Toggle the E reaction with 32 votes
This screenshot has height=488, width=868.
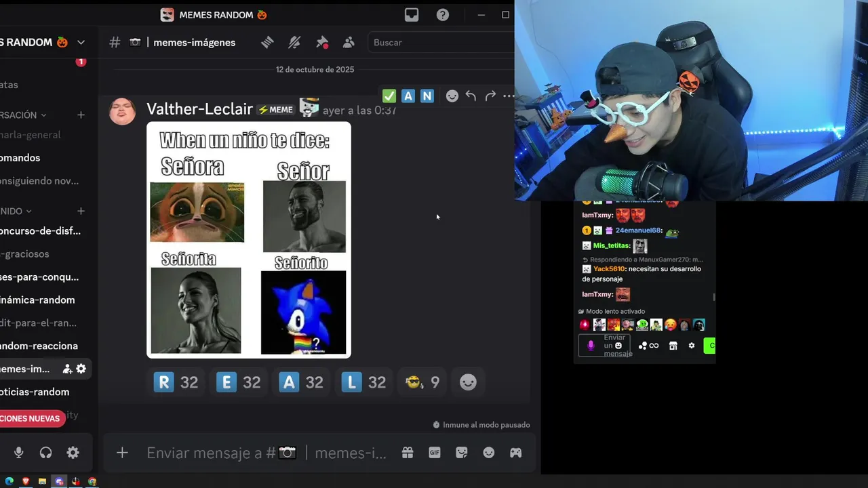pyautogui.click(x=239, y=382)
